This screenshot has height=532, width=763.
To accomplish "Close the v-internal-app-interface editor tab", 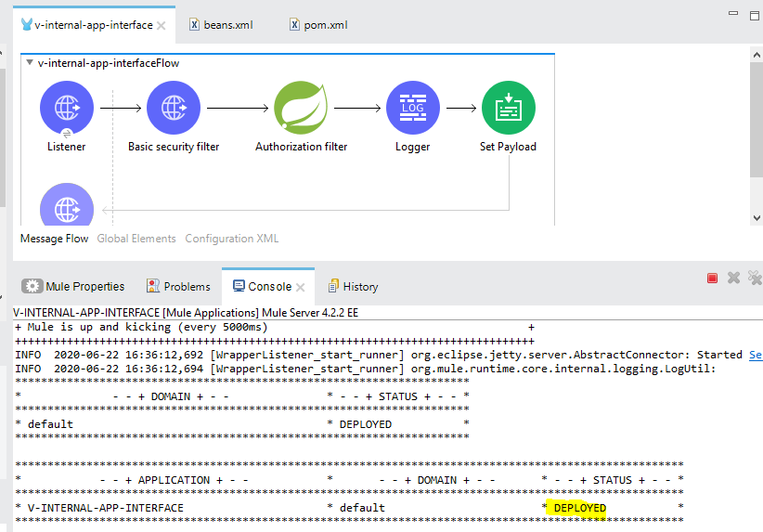I will [162, 25].
